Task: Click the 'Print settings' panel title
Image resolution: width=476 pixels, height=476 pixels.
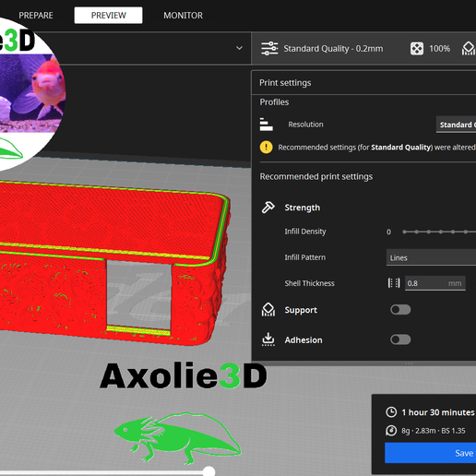Action: 285,83
